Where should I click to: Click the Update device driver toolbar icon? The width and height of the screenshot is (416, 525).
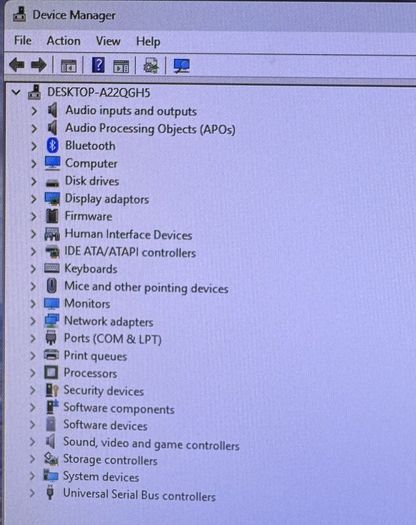point(151,65)
